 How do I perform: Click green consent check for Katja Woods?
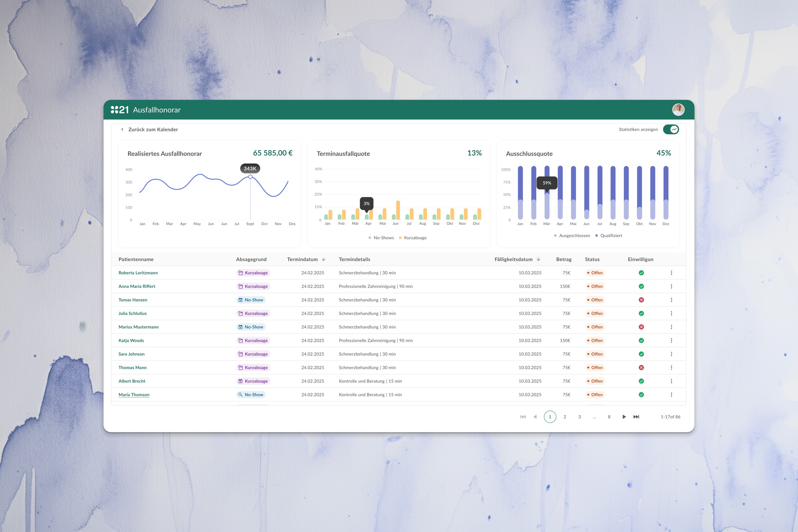[641, 340]
